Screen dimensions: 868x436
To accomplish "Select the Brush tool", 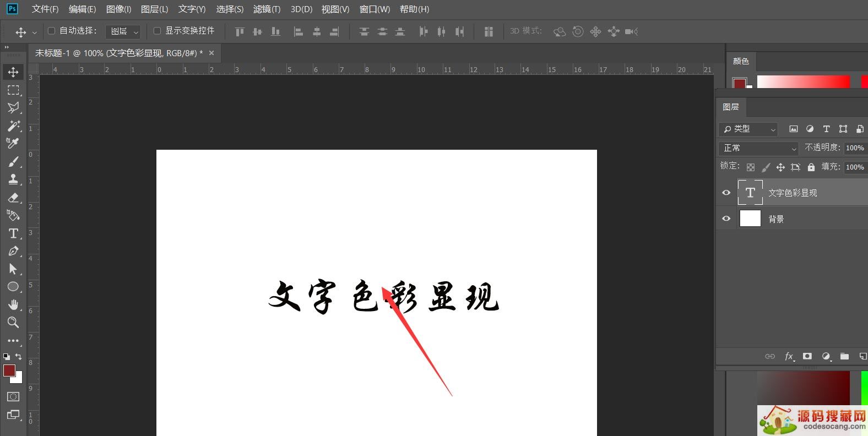I will click(x=13, y=162).
